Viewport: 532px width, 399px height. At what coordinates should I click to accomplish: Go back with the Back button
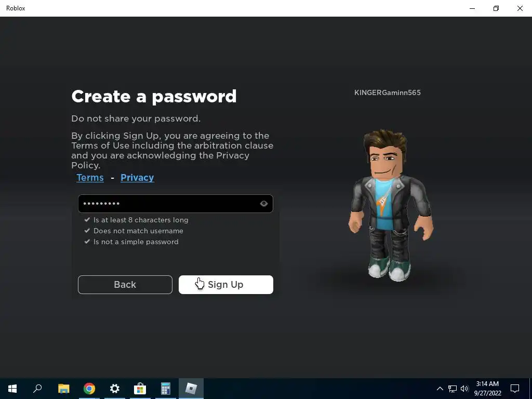(x=125, y=285)
